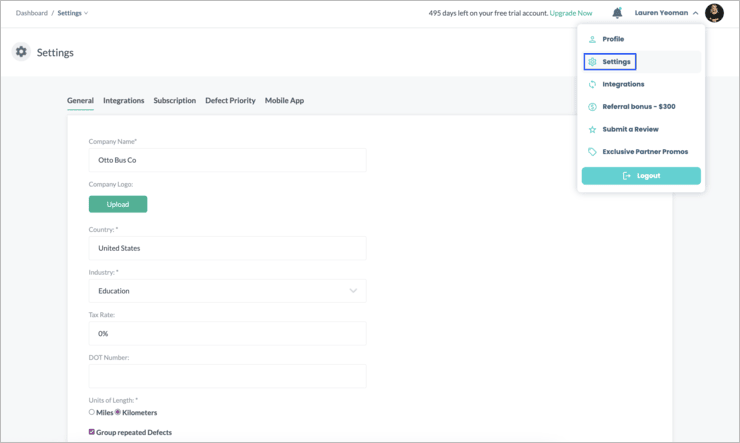Click the Upgrade Now link
740x443 pixels.
[x=571, y=13]
